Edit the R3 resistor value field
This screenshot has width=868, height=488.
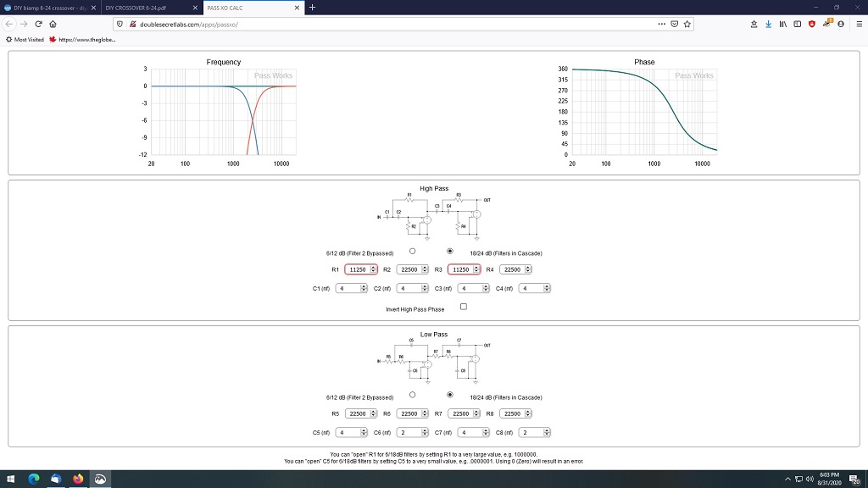pos(464,269)
